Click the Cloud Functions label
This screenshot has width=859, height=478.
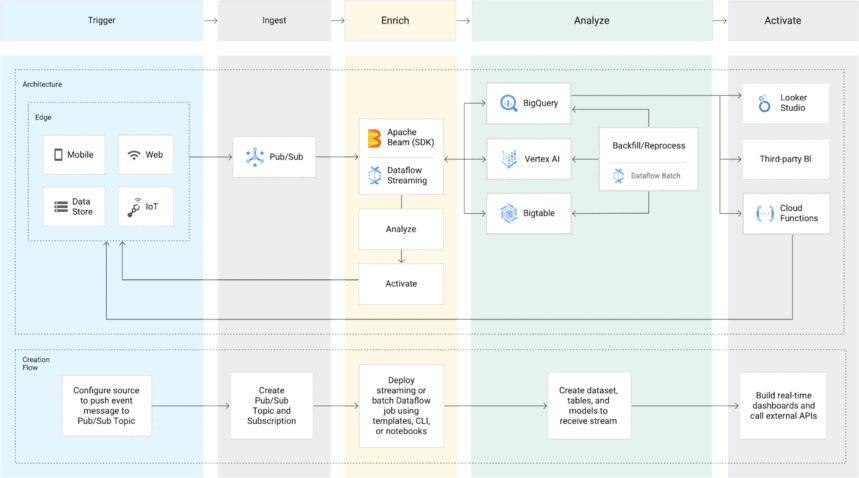click(799, 213)
